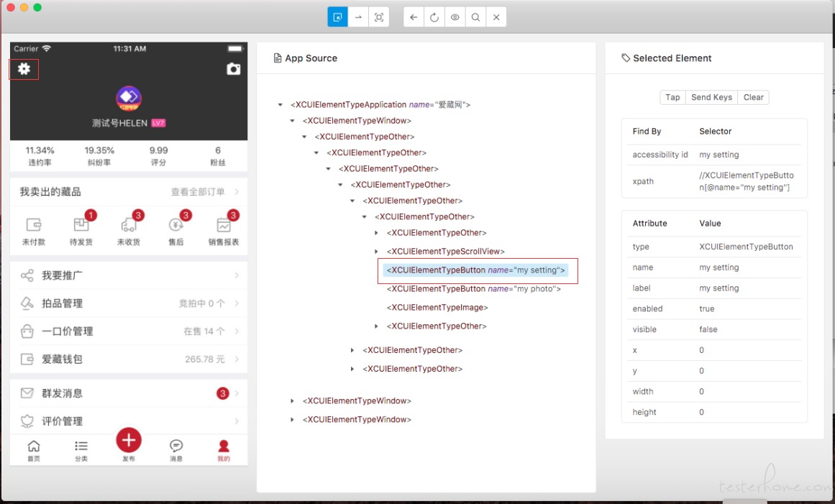Click the XCUIElementTypeButton type value
This screenshot has height=504, width=835.
click(x=746, y=247)
